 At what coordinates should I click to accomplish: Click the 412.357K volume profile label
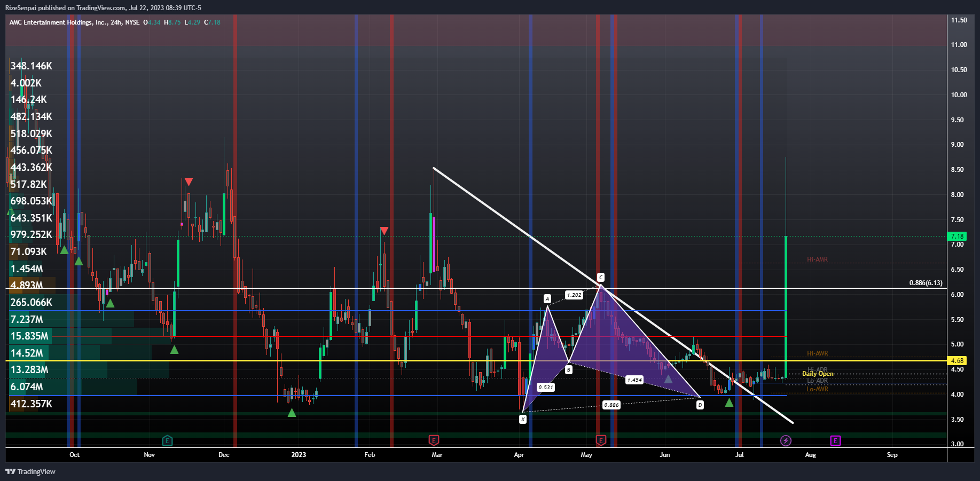[32, 404]
